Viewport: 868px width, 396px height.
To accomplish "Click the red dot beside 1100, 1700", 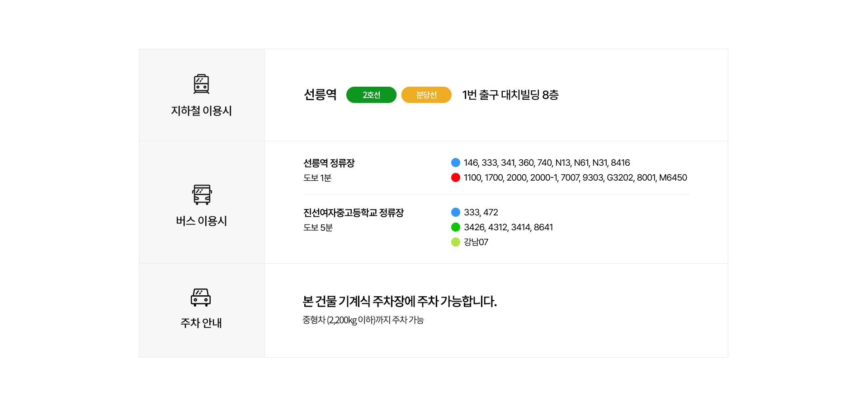I will [x=456, y=177].
